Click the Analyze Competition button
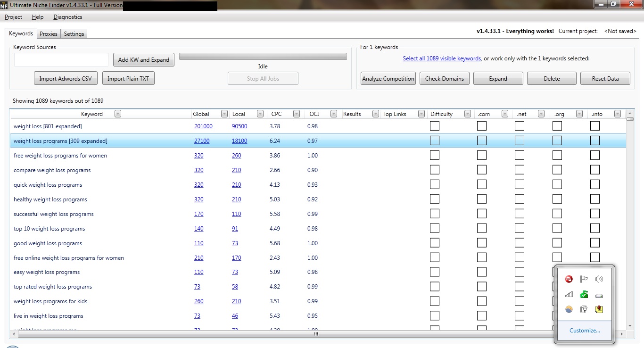 pos(388,79)
